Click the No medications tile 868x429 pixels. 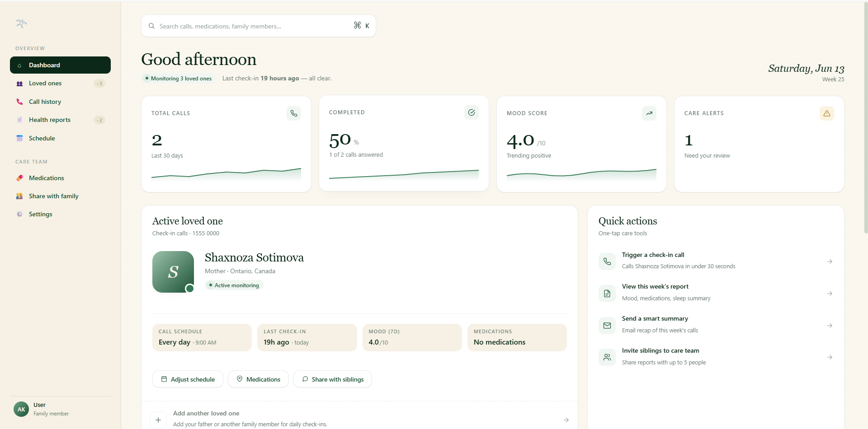click(x=517, y=337)
